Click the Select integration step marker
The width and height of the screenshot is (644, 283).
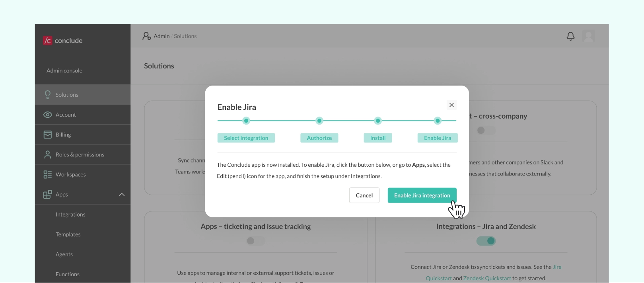tap(246, 121)
